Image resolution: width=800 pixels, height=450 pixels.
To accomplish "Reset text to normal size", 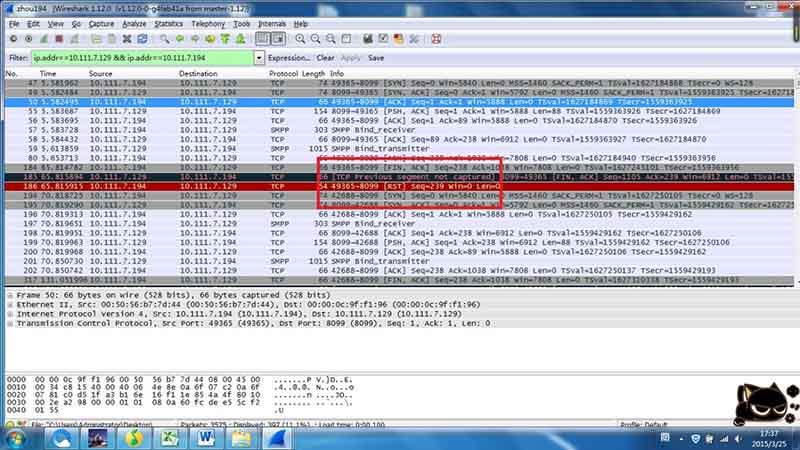I will 331,39.
